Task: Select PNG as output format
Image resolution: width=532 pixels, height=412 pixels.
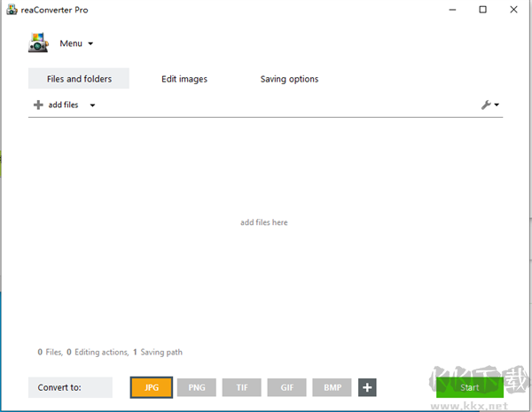Action: (x=197, y=387)
